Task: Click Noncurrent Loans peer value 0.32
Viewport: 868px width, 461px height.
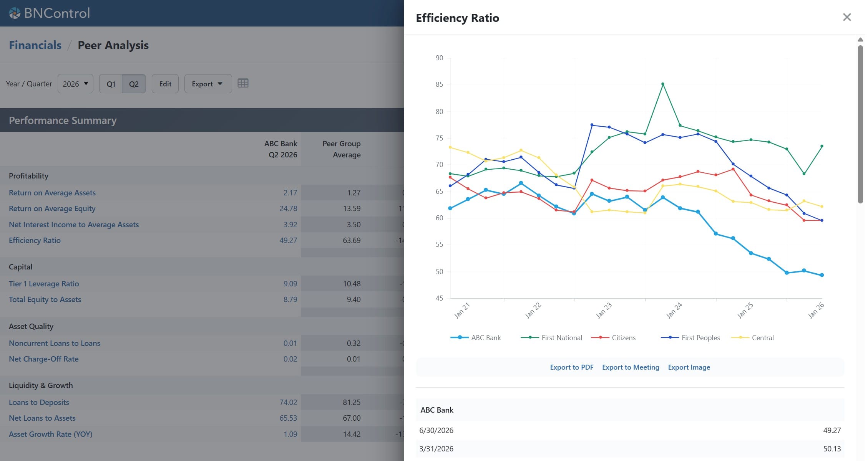Action: (354, 343)
